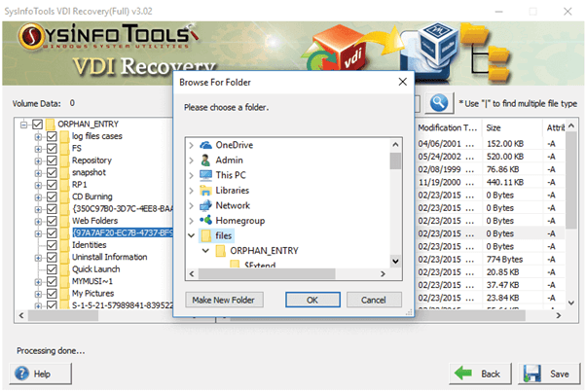Click the Network icon in folder tree

(205, 205)
